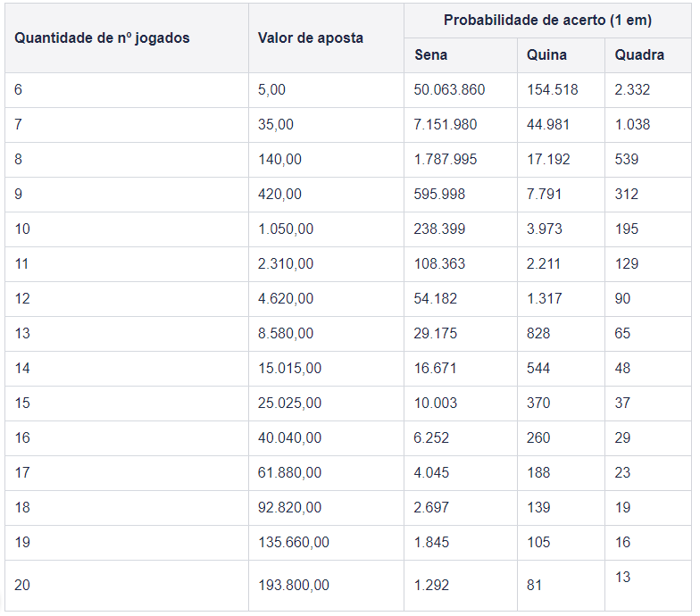Select the bet value 15.015,00 cell
700x616 pixels.
327,369
